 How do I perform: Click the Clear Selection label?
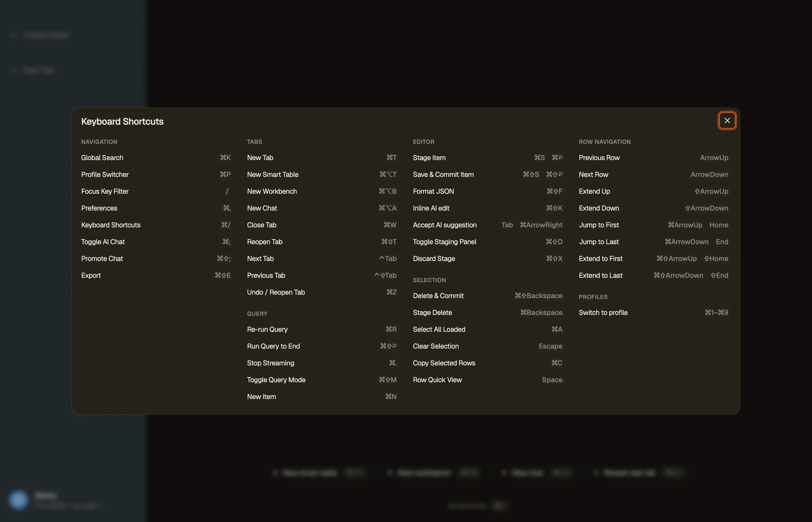pos(436,346)
